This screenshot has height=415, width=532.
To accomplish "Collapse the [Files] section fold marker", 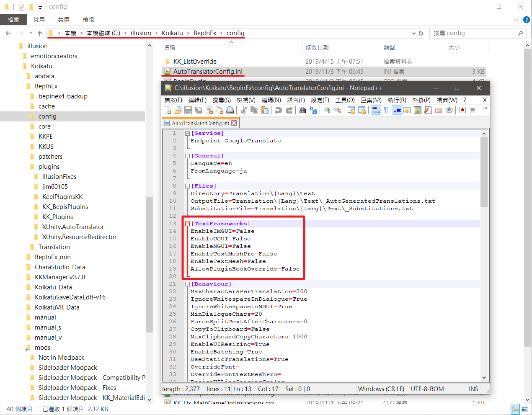I will tap(187, 186).
